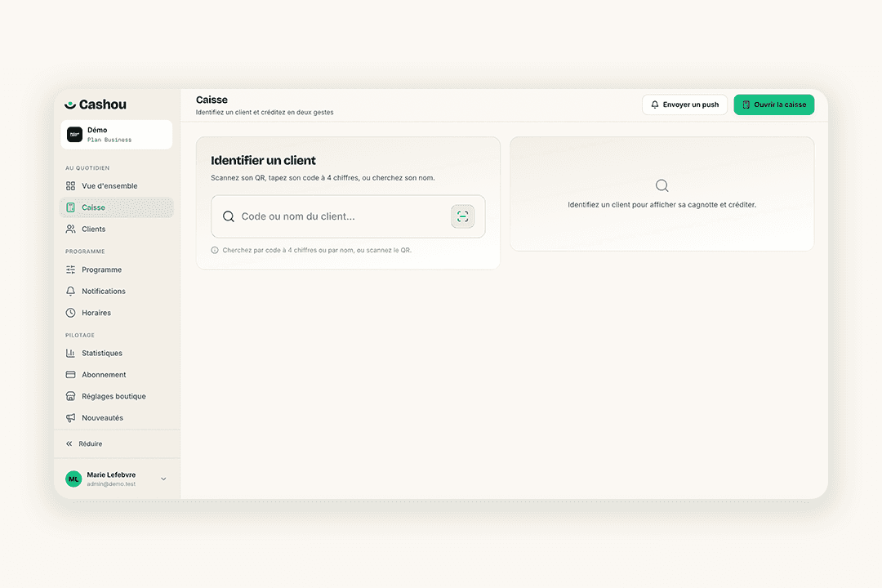The height and width of the screenshot is (588, 882).
Task: Open the Abonnement page
Action: point(117,375)
